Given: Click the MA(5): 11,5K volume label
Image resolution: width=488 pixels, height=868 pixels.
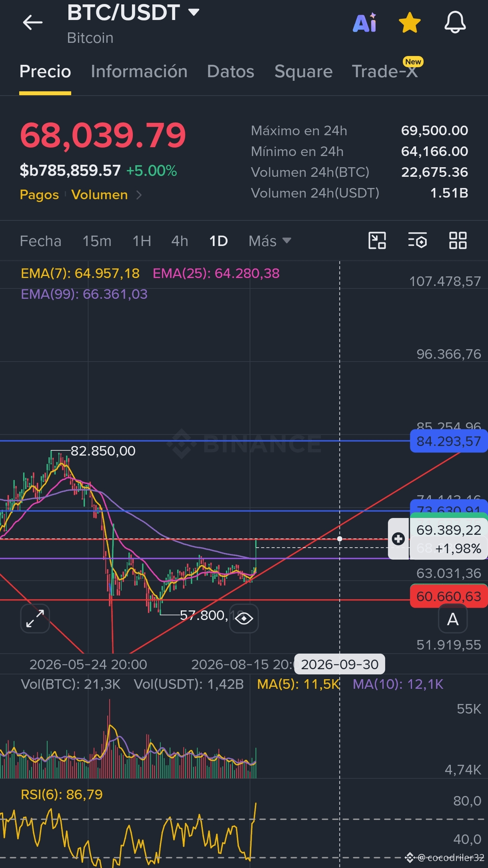Looking at the screenshot, I should pyautogui.click(x=298, y=684).
